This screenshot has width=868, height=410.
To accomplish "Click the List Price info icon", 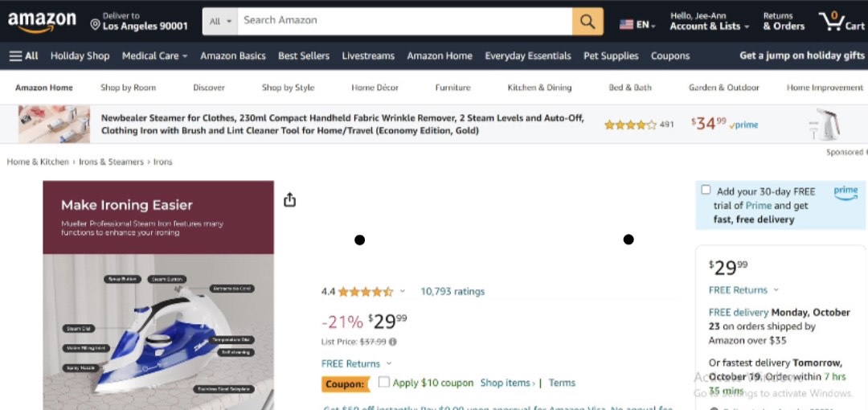I will tap(393, 342).
